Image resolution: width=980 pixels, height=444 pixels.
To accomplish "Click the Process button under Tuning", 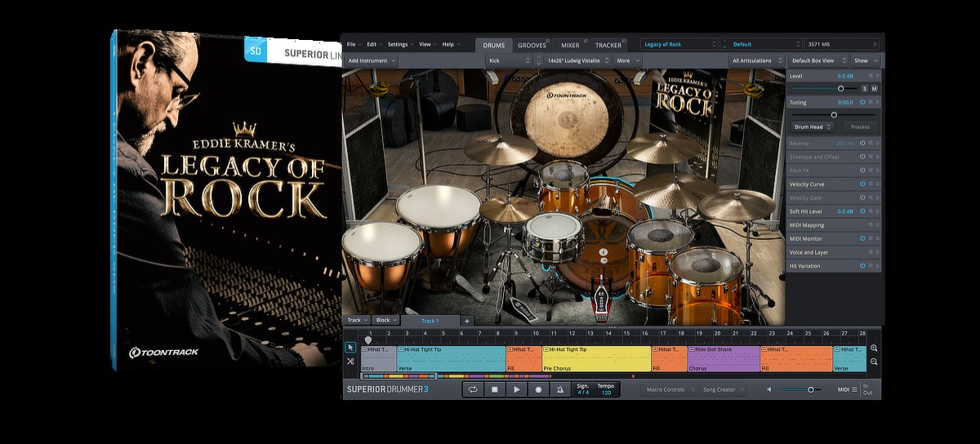I will tap(860, 127).
